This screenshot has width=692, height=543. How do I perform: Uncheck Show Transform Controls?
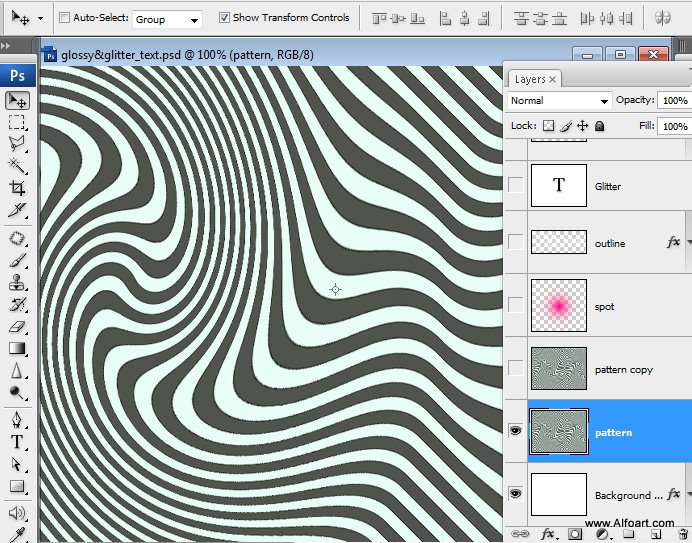coord(224,18)
